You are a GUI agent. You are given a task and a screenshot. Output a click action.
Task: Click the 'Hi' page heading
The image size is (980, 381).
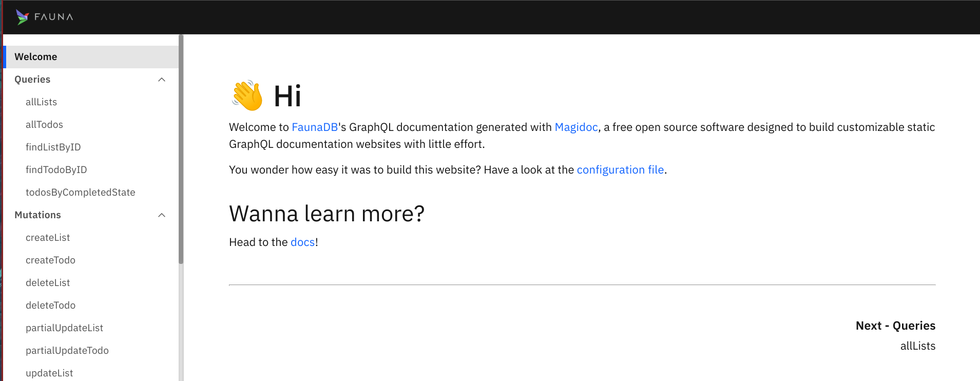pyautogui.click(x=287, y=96)
